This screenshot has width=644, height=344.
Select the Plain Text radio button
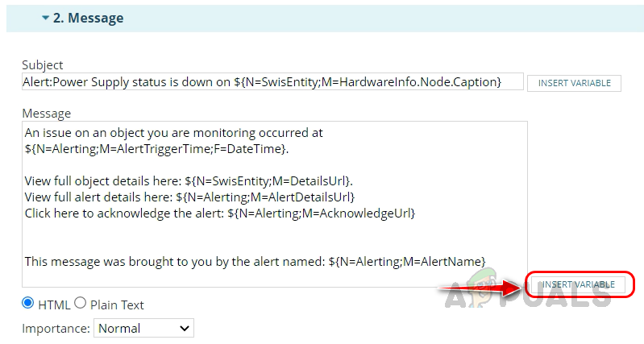[80, 303]
